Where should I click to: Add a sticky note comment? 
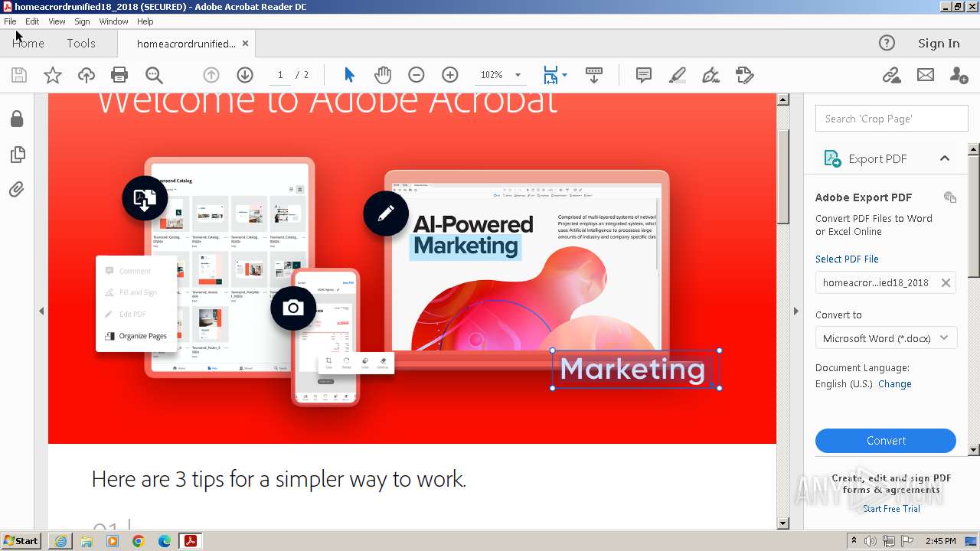tap(644, 75)
